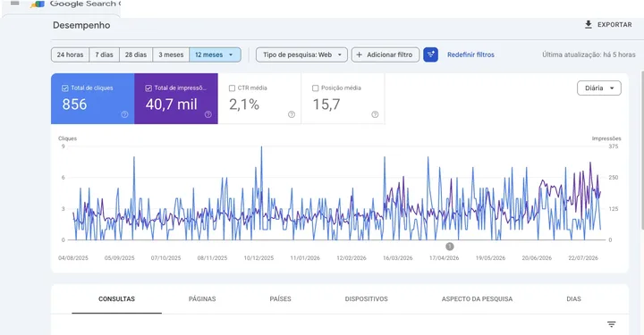644x335 pixels.
Task: Switch to the CONSULTAS tab
Action: [x=116, y=299]
